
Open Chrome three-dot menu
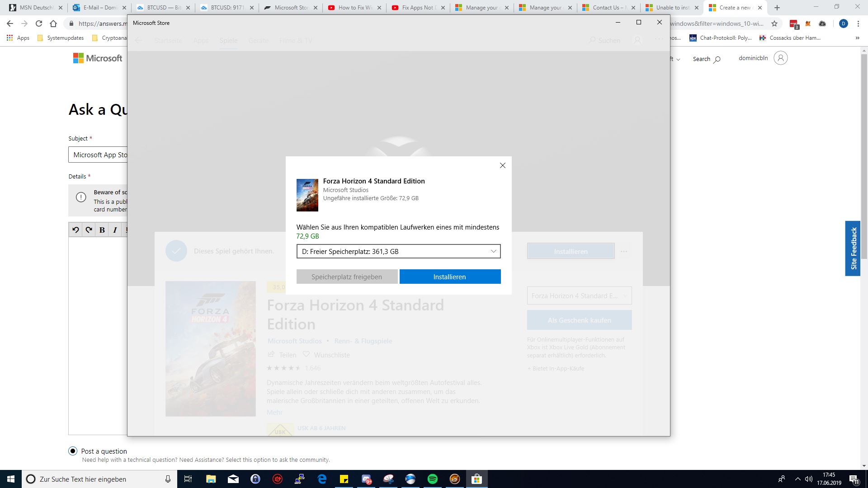[858, 23]
